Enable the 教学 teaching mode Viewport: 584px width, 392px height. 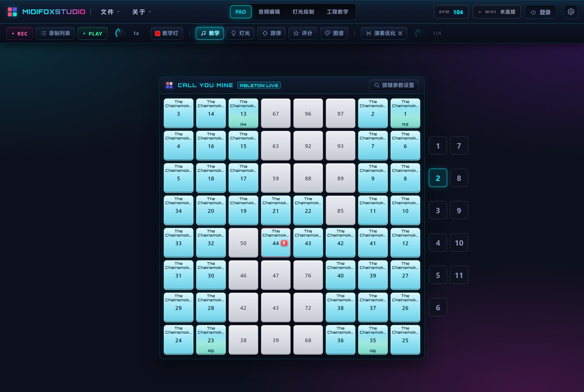click(210, 33)
